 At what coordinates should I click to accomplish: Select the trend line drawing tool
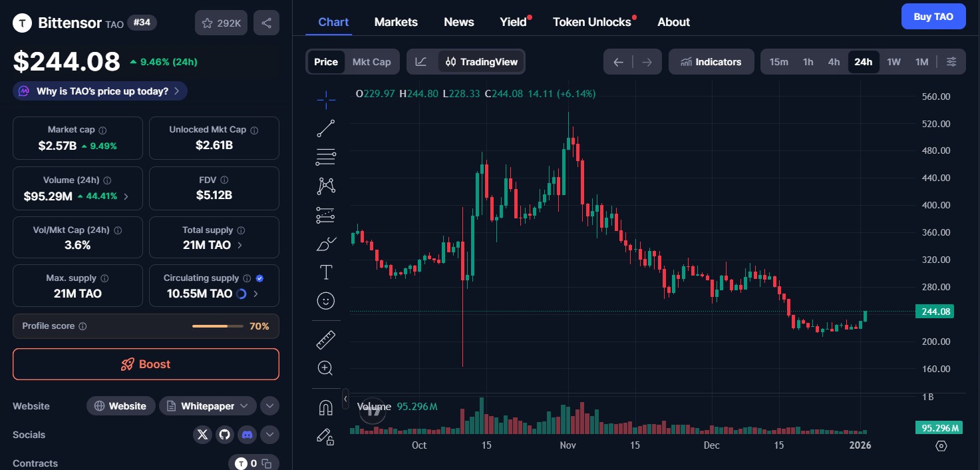[326, 128]
